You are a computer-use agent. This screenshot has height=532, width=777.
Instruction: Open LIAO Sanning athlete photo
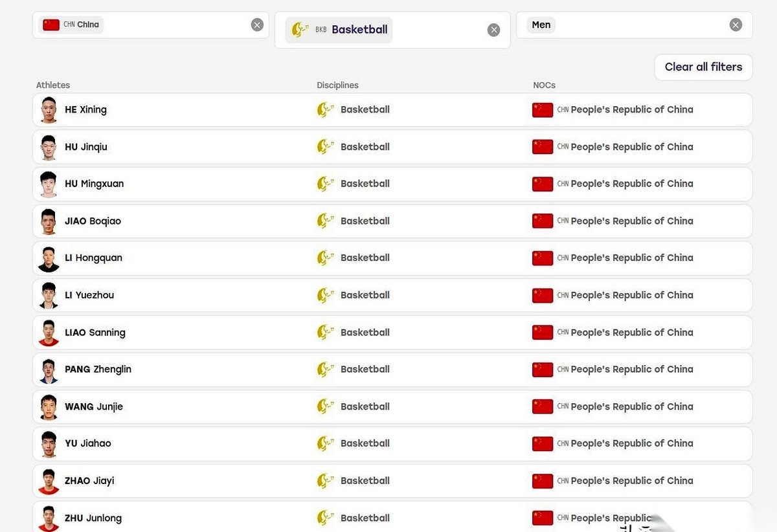49,333
